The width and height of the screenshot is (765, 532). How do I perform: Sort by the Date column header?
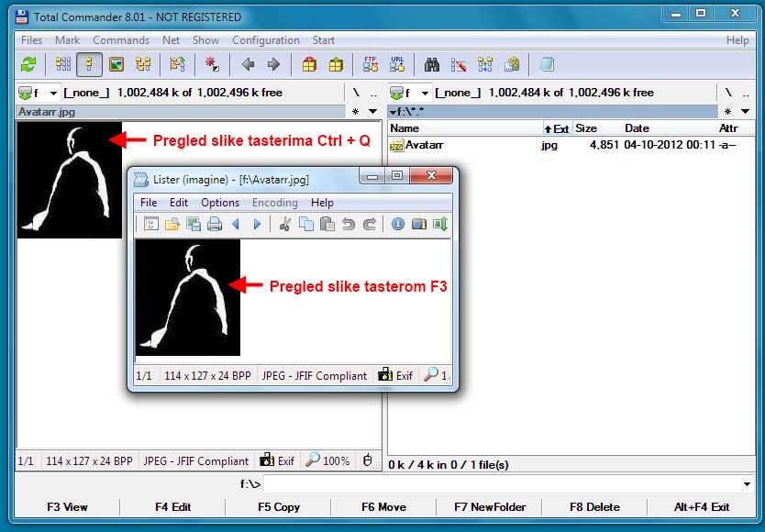click(x=637, y=128)
